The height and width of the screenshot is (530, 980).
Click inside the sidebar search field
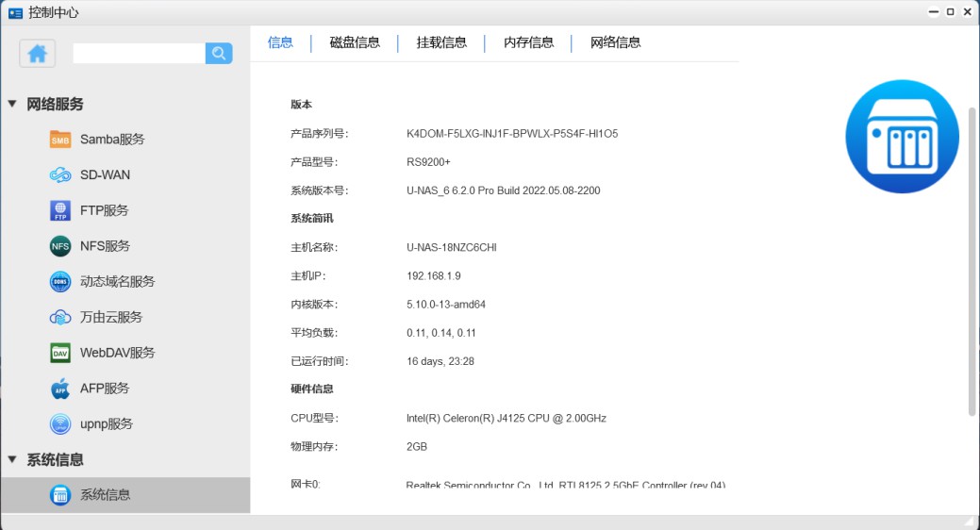(139, 54)
